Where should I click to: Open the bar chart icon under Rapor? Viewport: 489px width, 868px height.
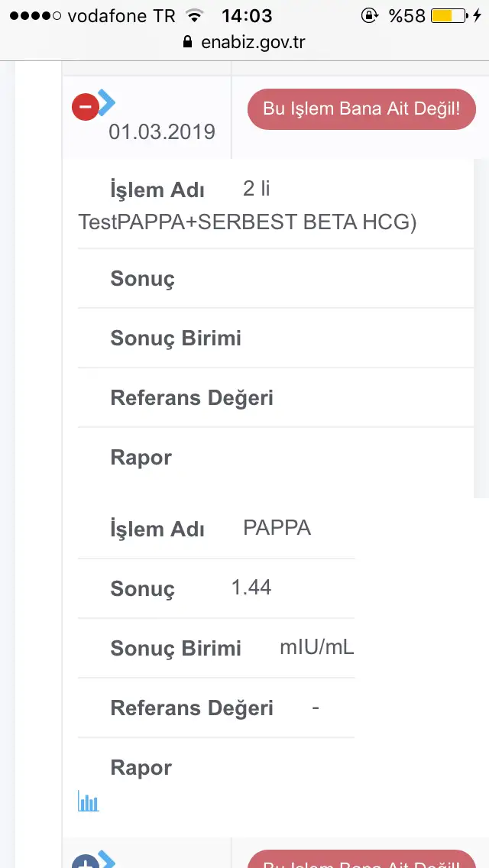(88, 802)
